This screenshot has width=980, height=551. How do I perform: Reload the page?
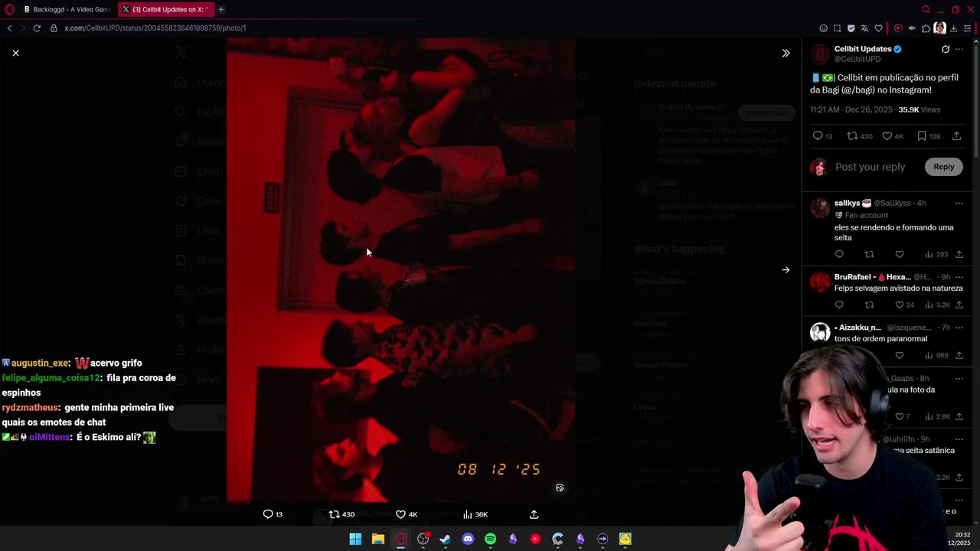pos(37,28)
